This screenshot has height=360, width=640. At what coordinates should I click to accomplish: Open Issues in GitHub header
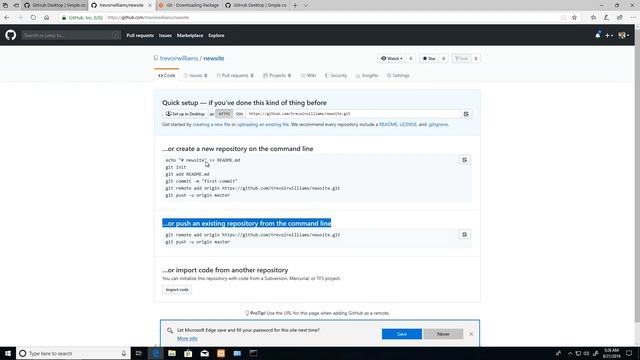[165, 36]
